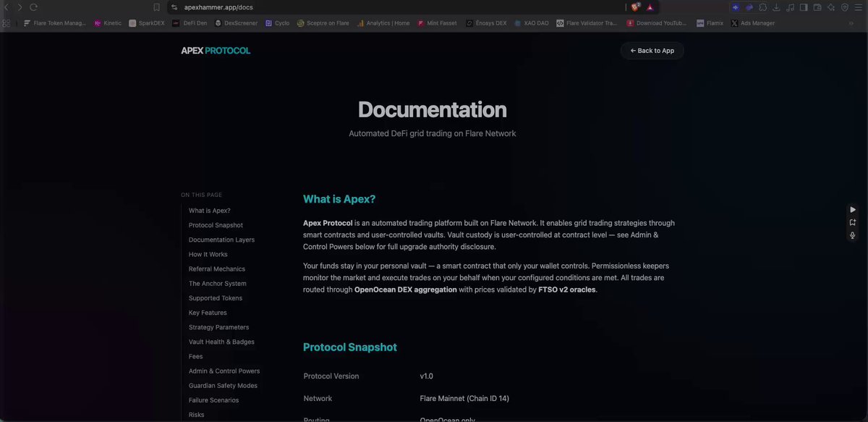Open Flare Validator Tracker bookmark
Screen dimensions: 868x422
point(586,23)
